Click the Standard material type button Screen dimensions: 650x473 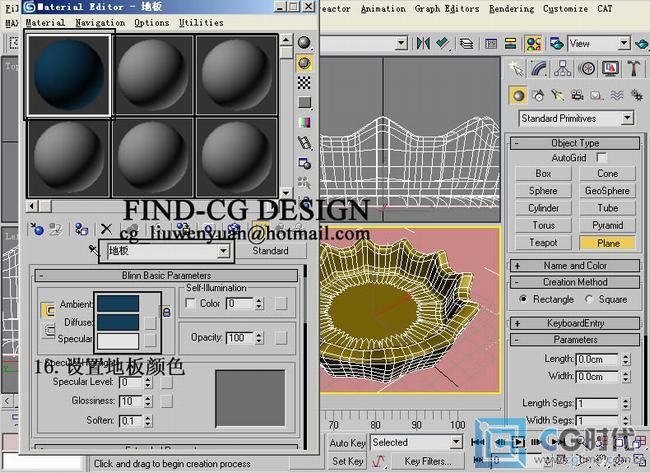pyautogui.click(x=270, y=250)
